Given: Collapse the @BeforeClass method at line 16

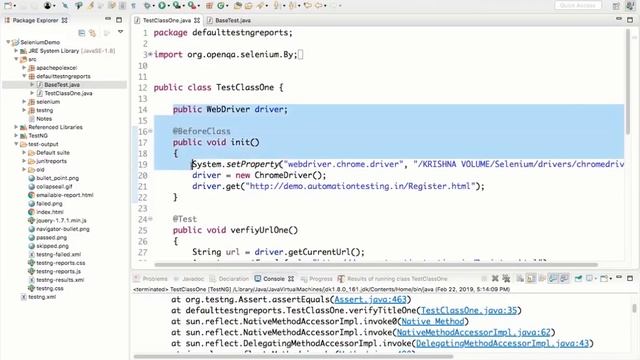Looking at the screenshot, I should click(150, 131).
